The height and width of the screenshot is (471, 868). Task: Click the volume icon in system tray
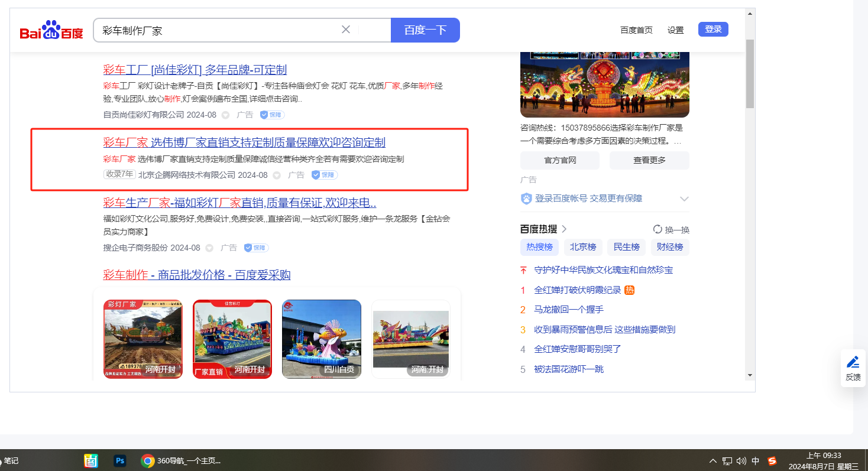(741, 461)
